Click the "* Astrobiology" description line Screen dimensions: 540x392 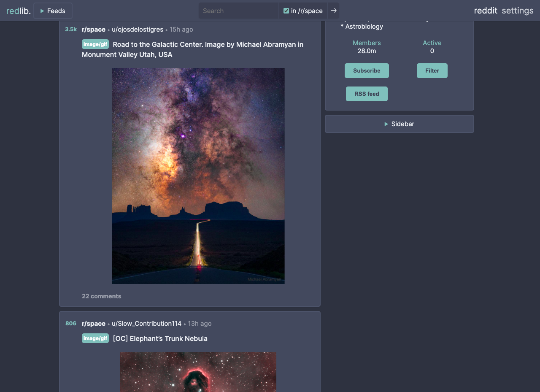tap(362, 27)
